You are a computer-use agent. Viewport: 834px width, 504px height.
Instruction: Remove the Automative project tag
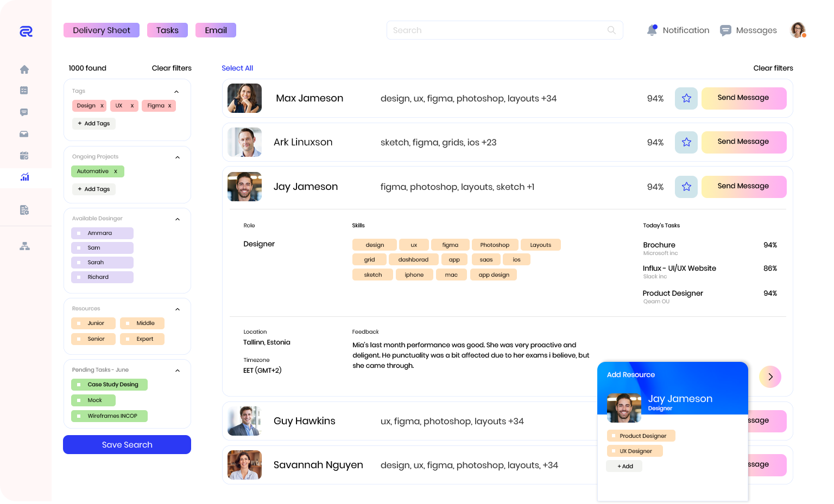[x=116, y=171]
